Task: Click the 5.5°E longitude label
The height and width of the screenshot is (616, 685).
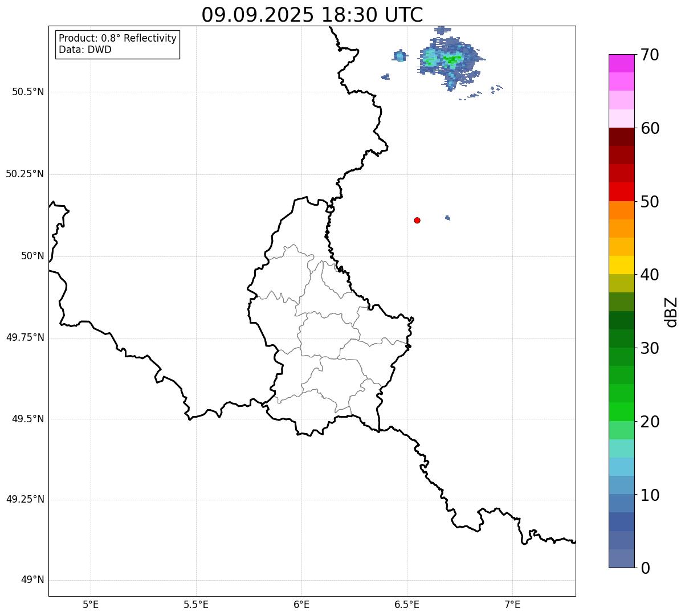Action: point(196,604)
